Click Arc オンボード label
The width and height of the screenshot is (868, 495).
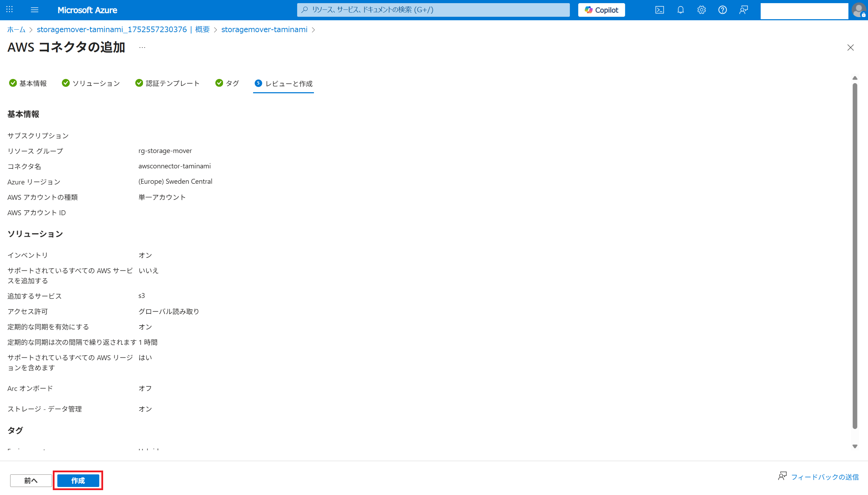(30, 388)
